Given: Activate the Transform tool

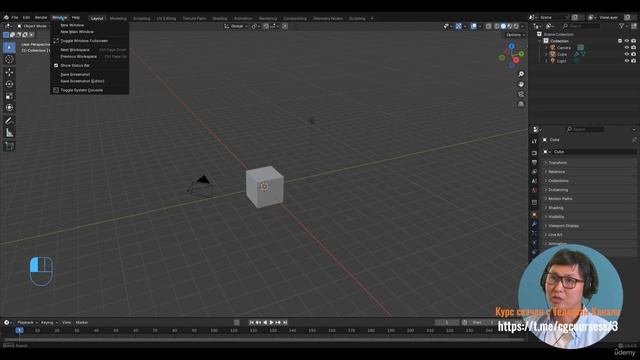Looking at the screenshot, I should coord(9,108).
